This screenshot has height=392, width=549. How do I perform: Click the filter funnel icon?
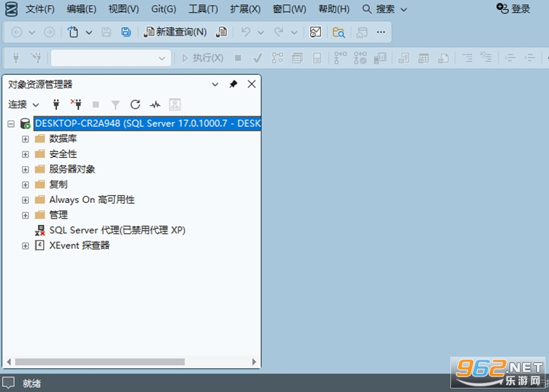(x=115, y=105)
